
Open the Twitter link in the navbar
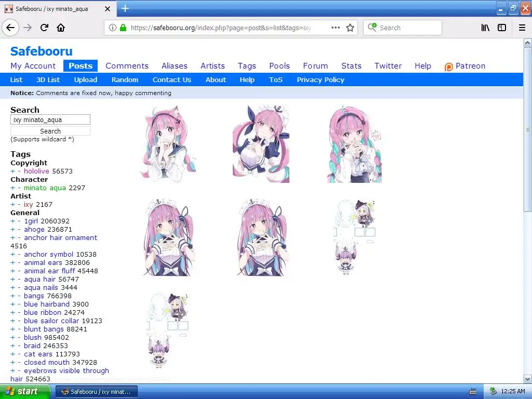click(388, 66)
